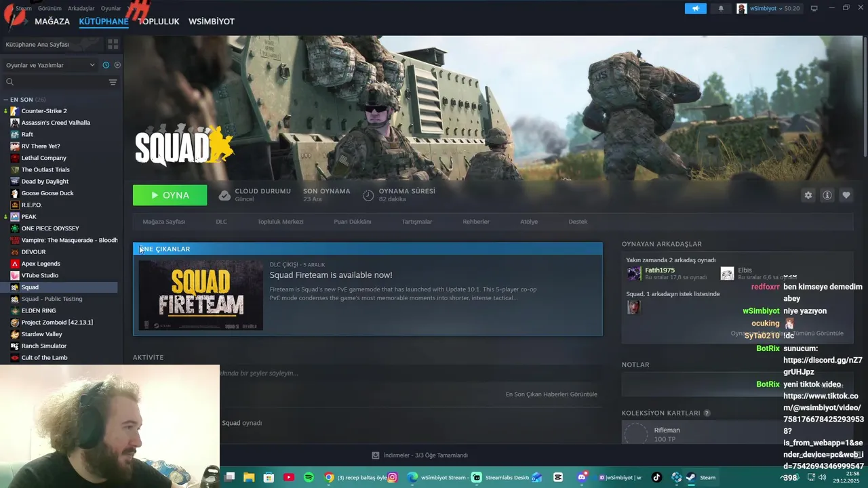The image size is (868, 488).
Task: Open wishlist friend avatar under Squad
Action: point(633,308)
